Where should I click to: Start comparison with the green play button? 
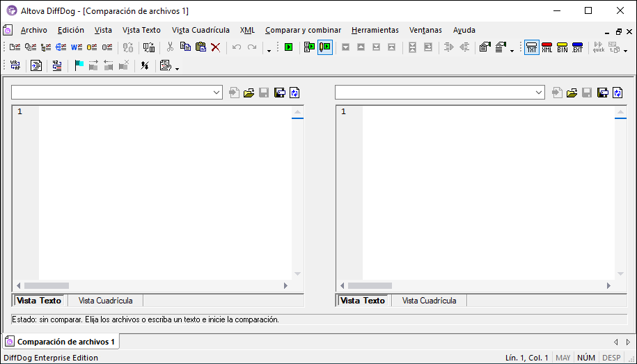288,47
